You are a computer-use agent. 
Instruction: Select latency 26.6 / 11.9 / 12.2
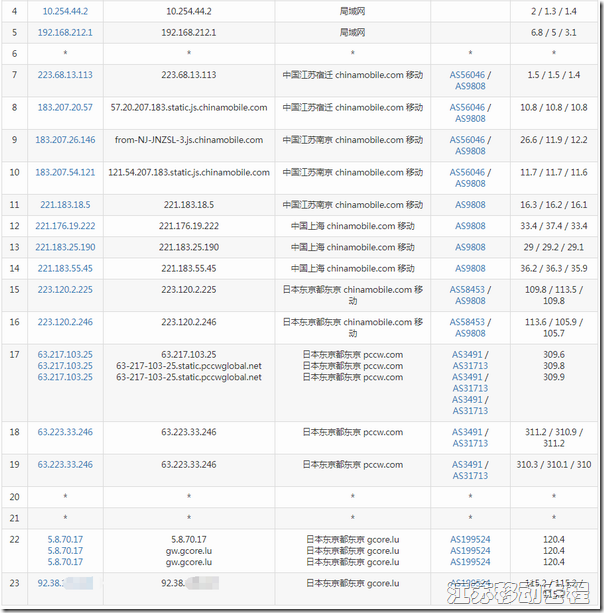554,140
